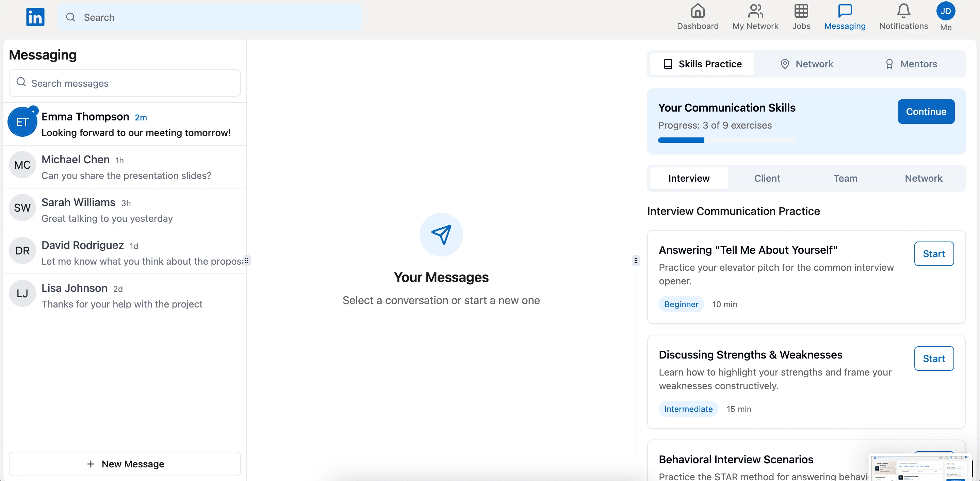The width and height of the screenshot is (980, 481).
Task: Start the Tell Me About Yourself exercise
Action: 934,254
